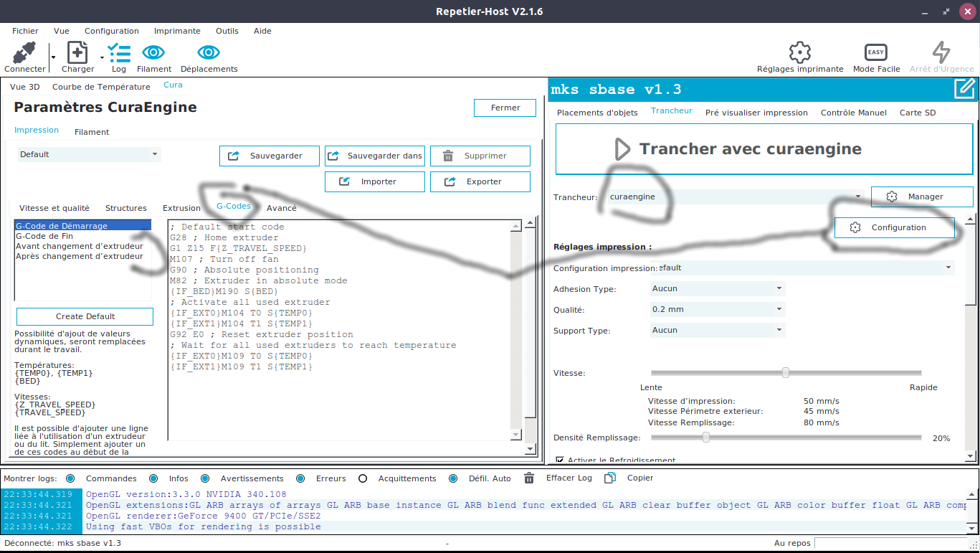Open the Outils menu
The image size is (980, 553).
pos(227,31)
